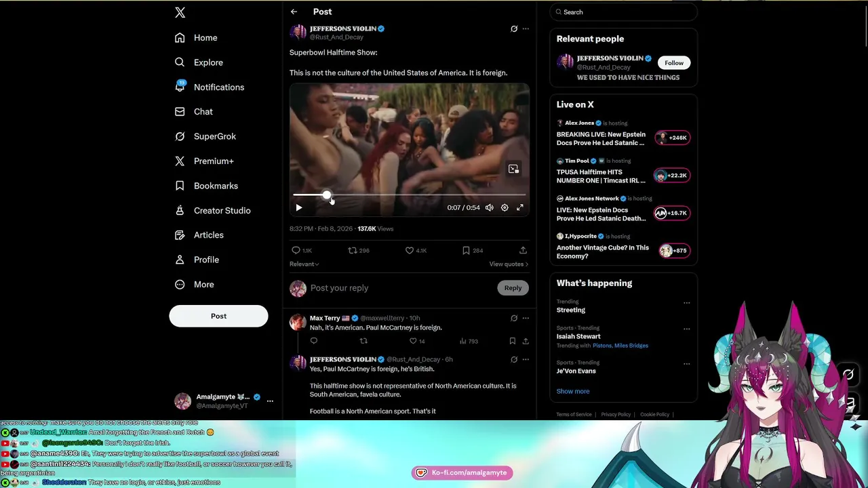Viewport: 868px width, 488px height.
Task: Open Tim Pool TPUSA Halftime live
Action: tap(623, 171)
